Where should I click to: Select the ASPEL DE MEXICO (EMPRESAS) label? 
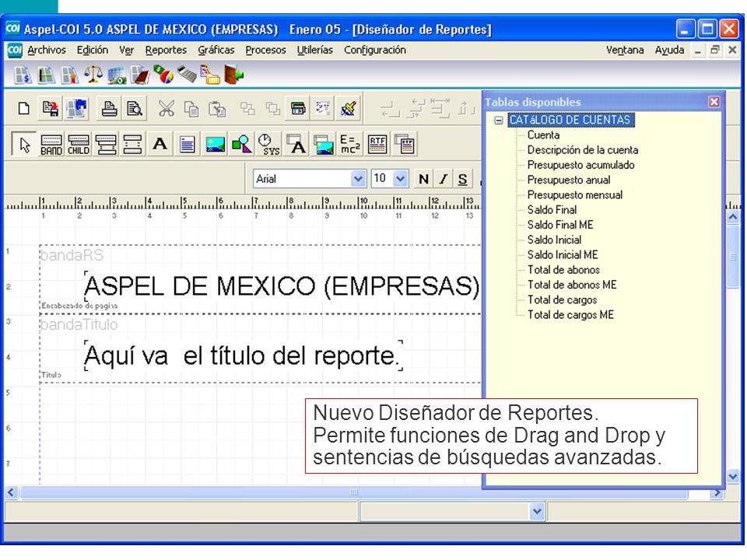pos(282,286)
